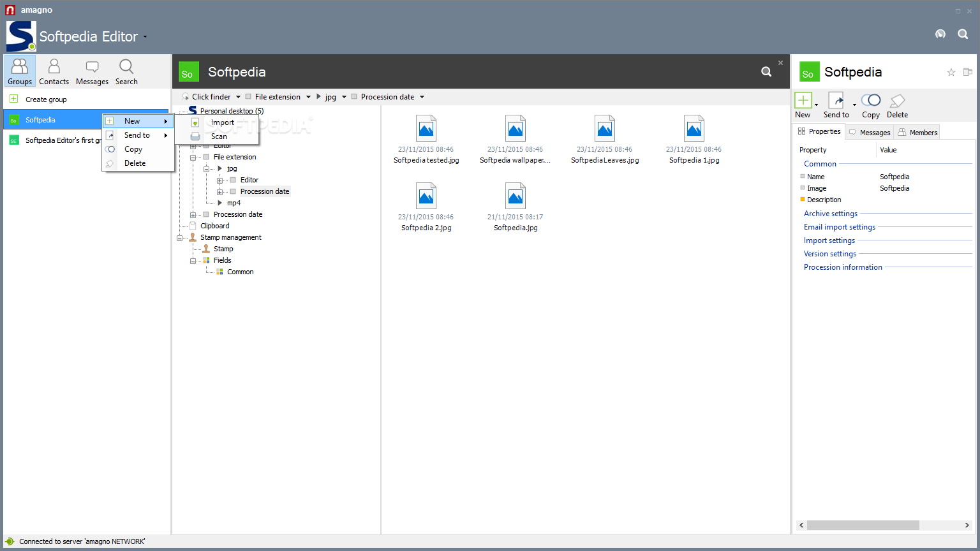Expand Email import settings section
980x551 pixels.
pyautogui.click(x=840, y=227)
